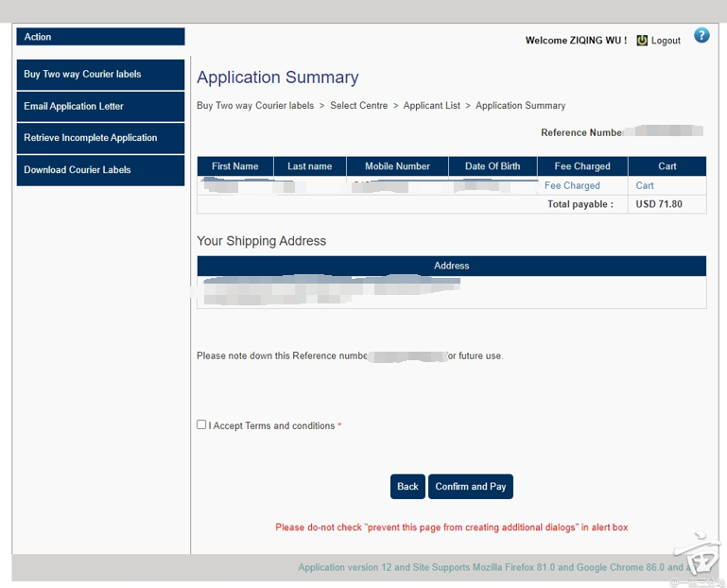Open Retrieve Incomplete Application menu item
The image size is (727, 588).
click(100, 138)
